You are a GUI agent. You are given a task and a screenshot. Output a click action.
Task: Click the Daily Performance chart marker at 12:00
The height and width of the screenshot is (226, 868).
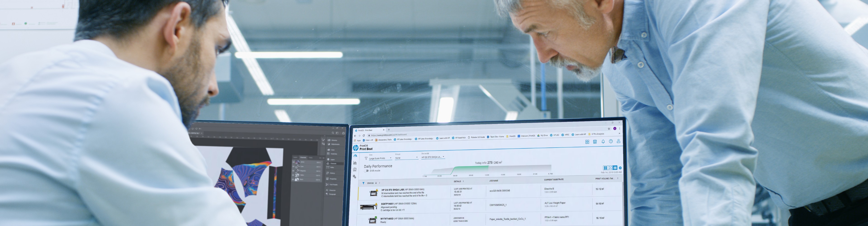[x=488, y=166]
